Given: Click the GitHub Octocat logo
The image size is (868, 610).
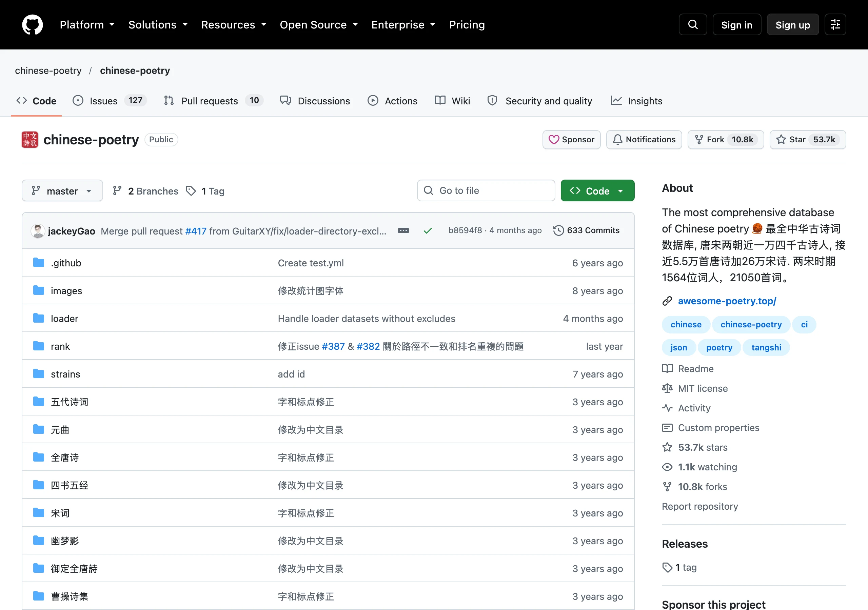Looking at the screenshot, I should tap(33, 24).
